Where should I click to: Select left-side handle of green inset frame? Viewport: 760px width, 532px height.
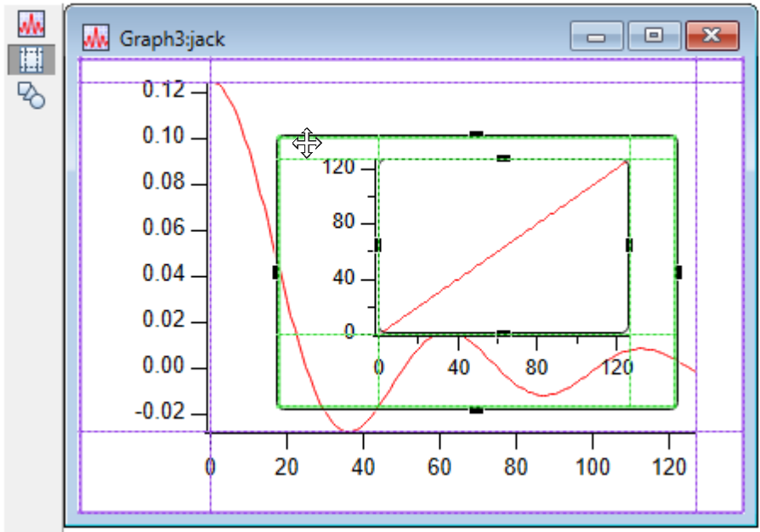coord(276,272)
